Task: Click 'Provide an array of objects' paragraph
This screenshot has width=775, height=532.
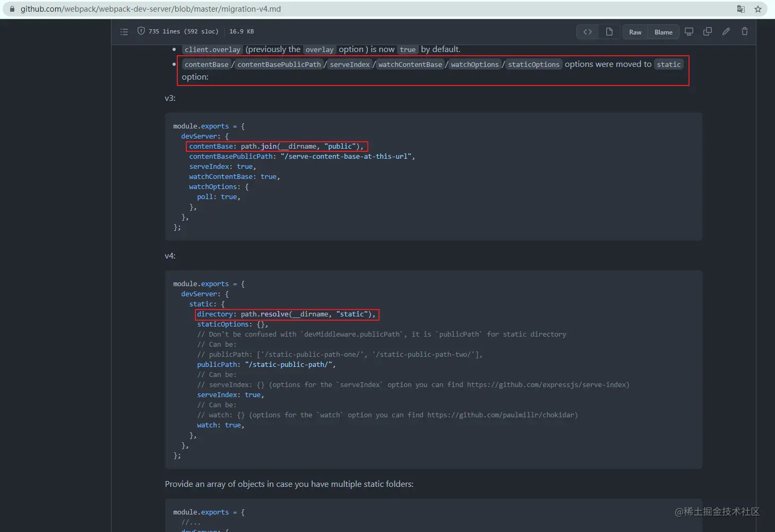Action: click(289, 484)
